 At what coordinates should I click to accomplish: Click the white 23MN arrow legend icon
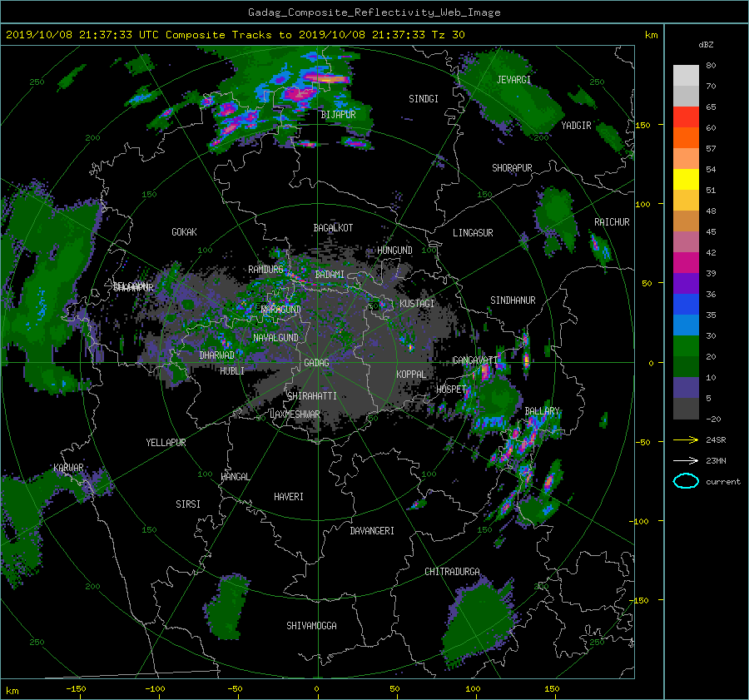pos(686,460)
